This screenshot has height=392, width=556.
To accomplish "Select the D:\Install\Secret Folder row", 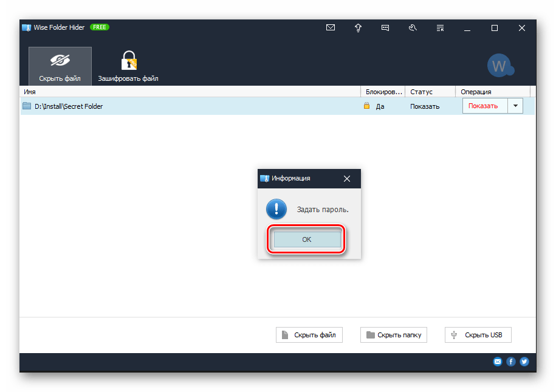I will click(x=277, y=106).
